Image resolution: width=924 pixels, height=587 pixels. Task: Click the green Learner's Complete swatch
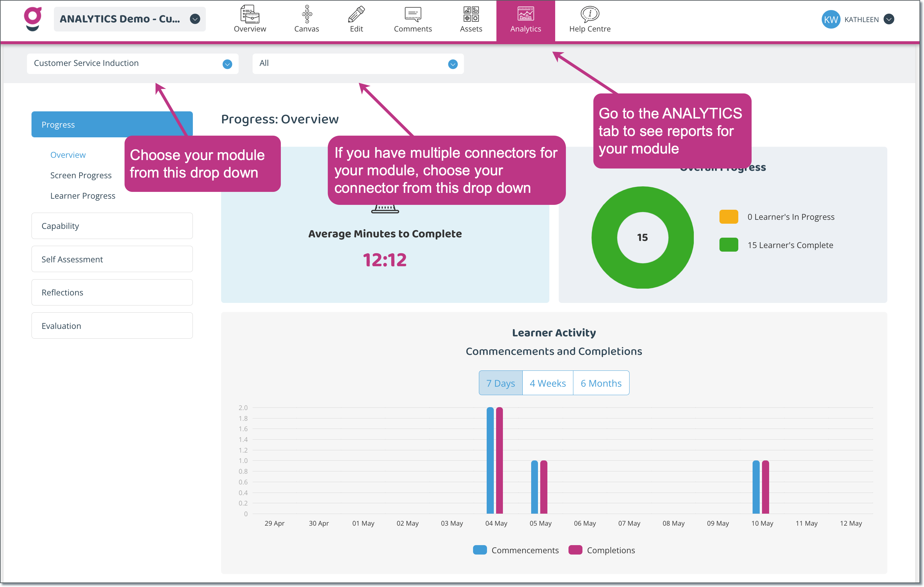point(728,245)
